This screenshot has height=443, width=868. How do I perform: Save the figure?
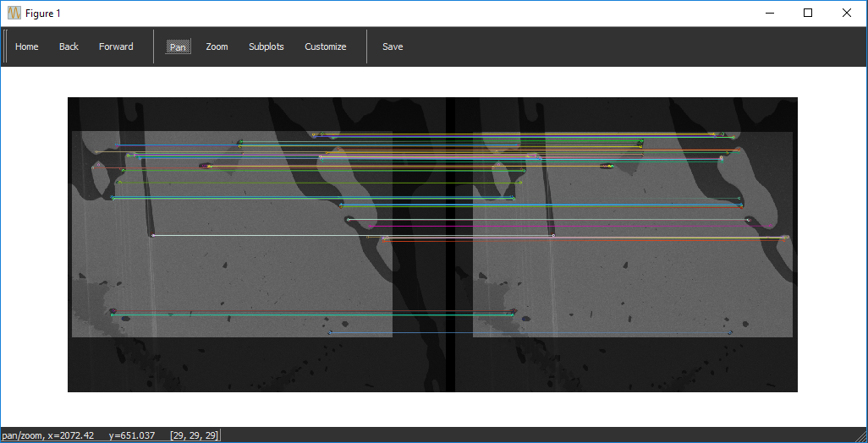pyautogui.click(x=393, y=46)
